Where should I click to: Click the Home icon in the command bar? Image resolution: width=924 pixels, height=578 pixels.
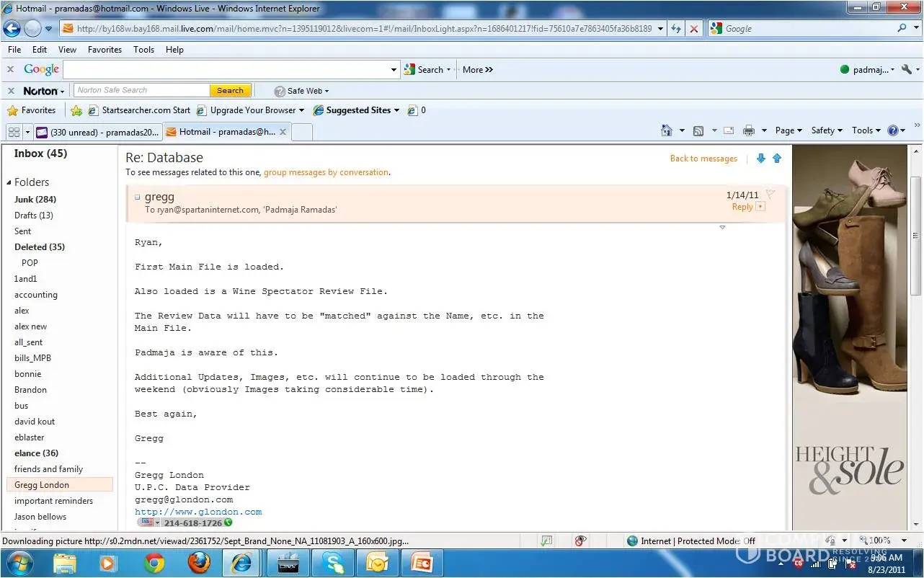tap(667, 130)
